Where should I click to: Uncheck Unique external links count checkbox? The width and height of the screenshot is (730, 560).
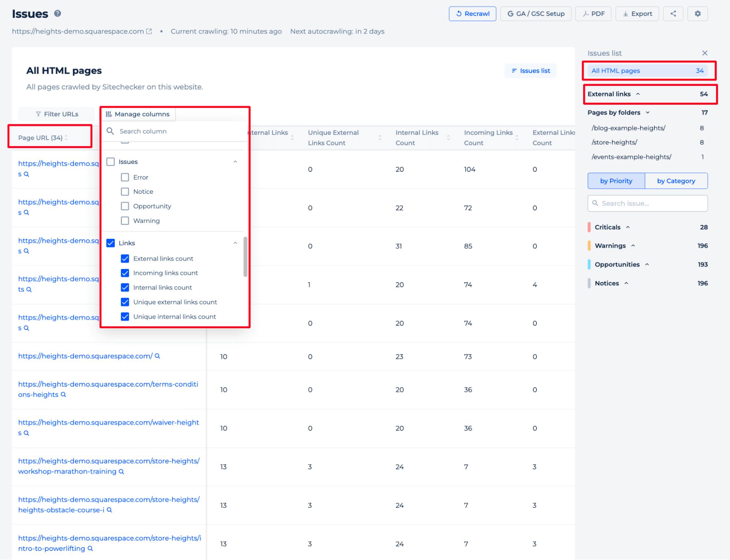click(125, 302)
